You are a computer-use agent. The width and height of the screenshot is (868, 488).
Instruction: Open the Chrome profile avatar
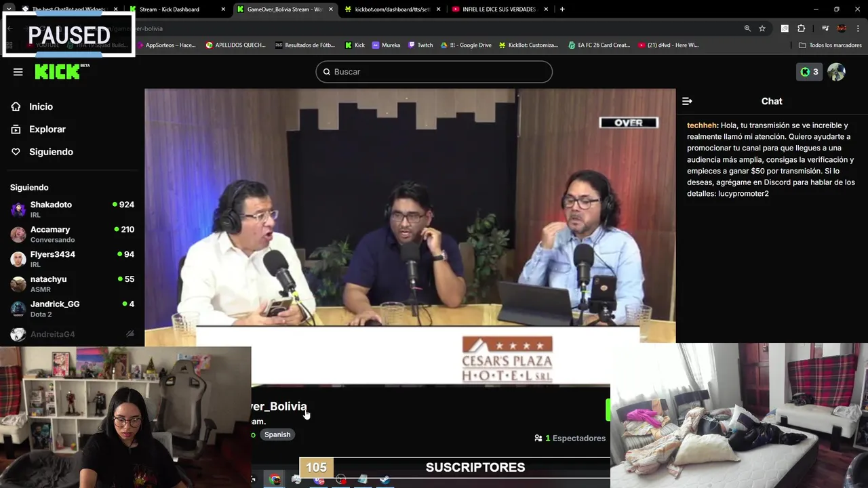pyautogui.click(x=842, y=28)
